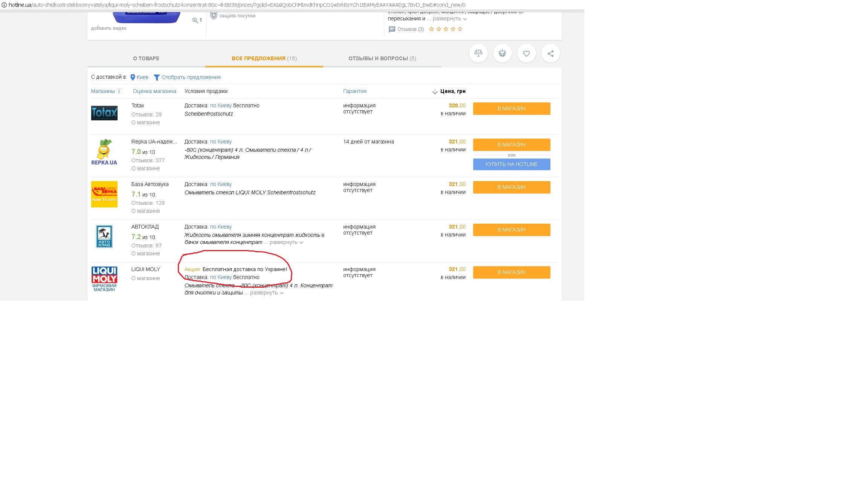Image resolution: width=868 pixels, height=488 pixels.
Task: Click the star rating row
Action: (446, 29)
